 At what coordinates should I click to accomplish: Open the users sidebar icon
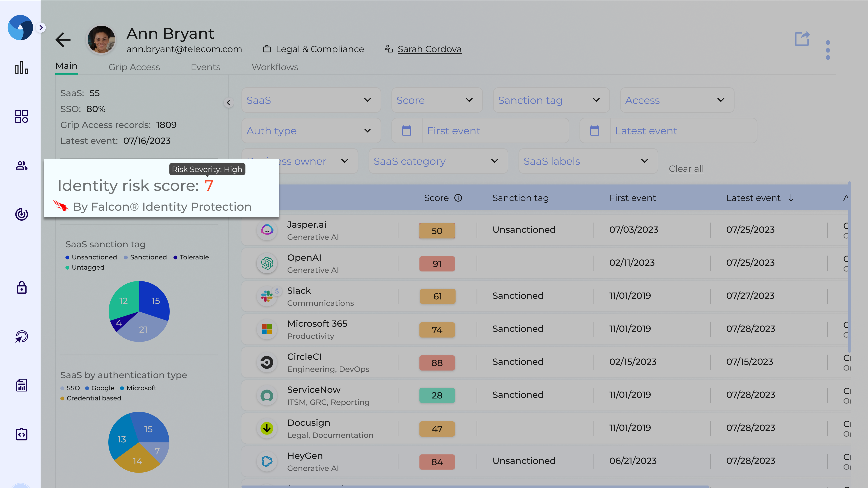[x=21, y=165]
